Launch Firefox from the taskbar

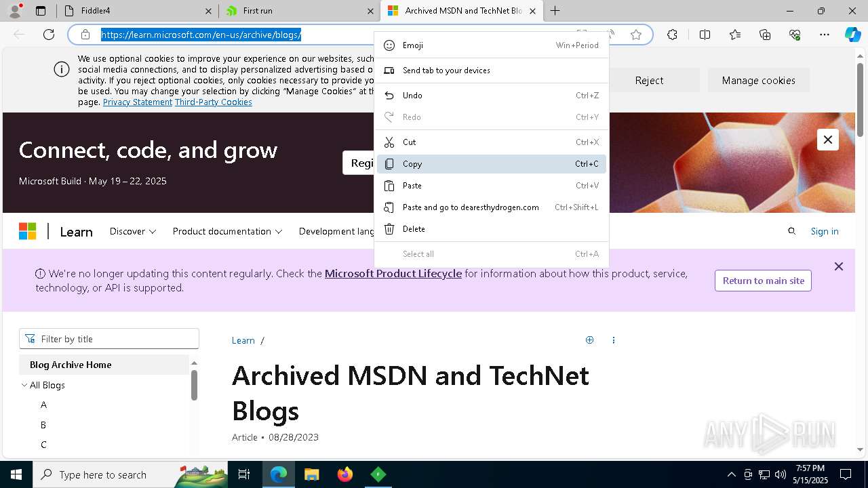click(345, 474)
